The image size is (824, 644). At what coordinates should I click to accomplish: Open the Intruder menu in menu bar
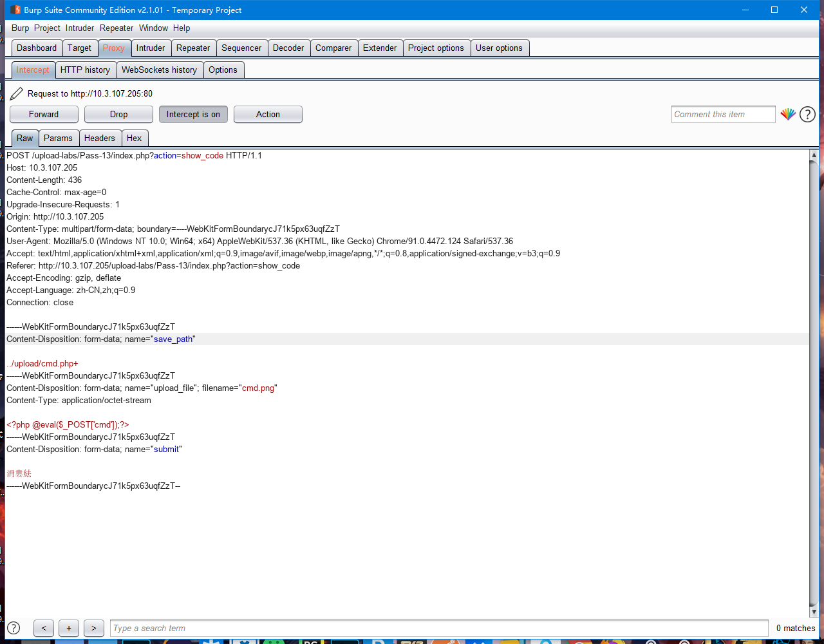pyautogui.click(x=80, y=28)
